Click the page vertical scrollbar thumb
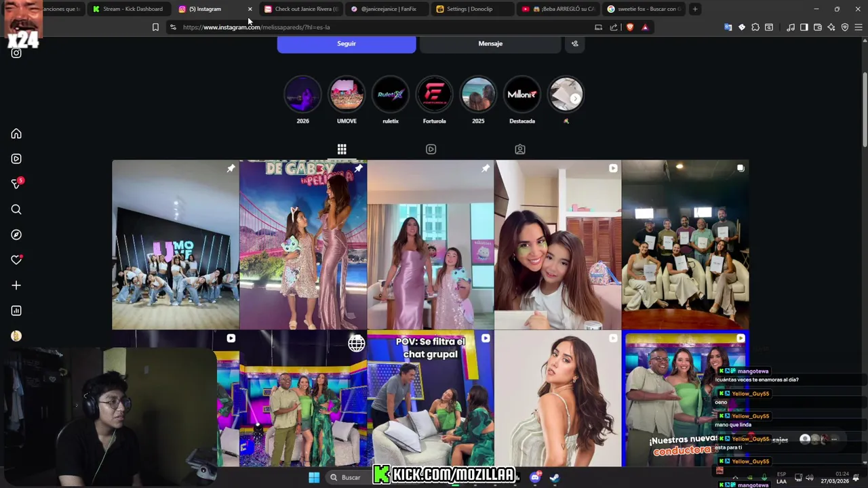 pyautogui.click(x=864, y=108)
